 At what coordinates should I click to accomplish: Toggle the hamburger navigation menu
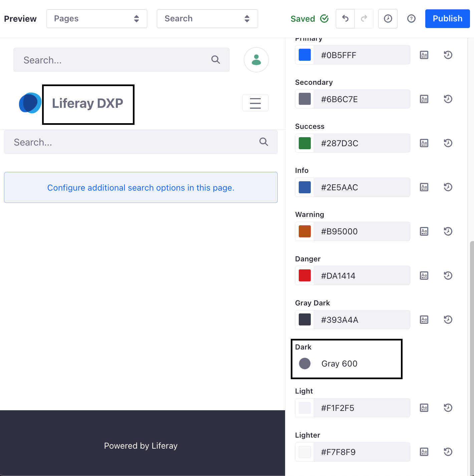point(255,103)
